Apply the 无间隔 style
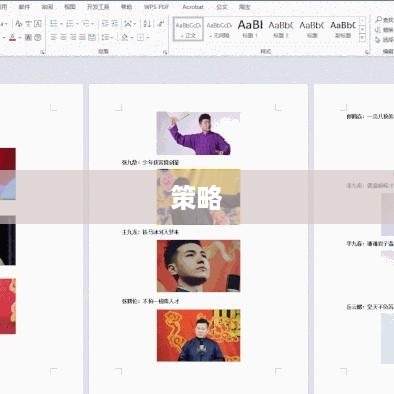Screen dimensions: 394x394 pyautogui.click(x=219, y=29)
